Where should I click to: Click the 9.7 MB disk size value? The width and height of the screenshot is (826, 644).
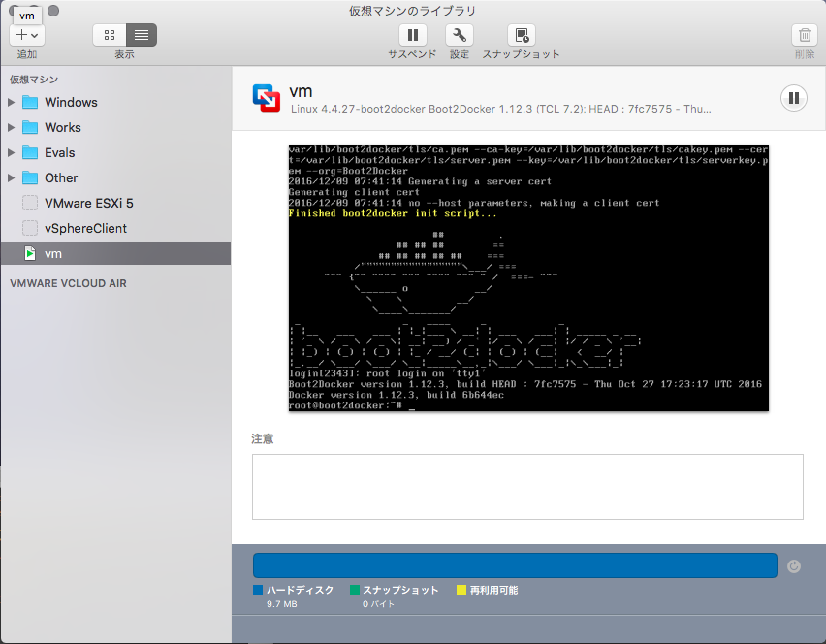282,604
